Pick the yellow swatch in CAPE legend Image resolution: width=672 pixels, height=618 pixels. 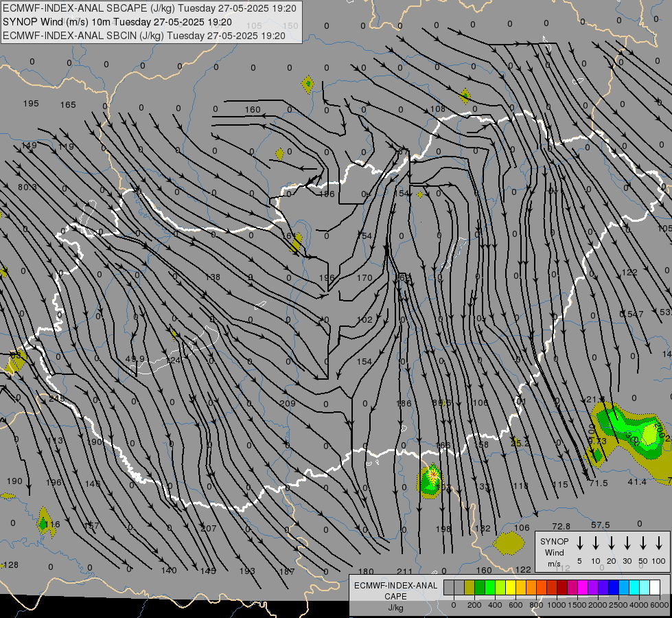click(x=511, y=588)
